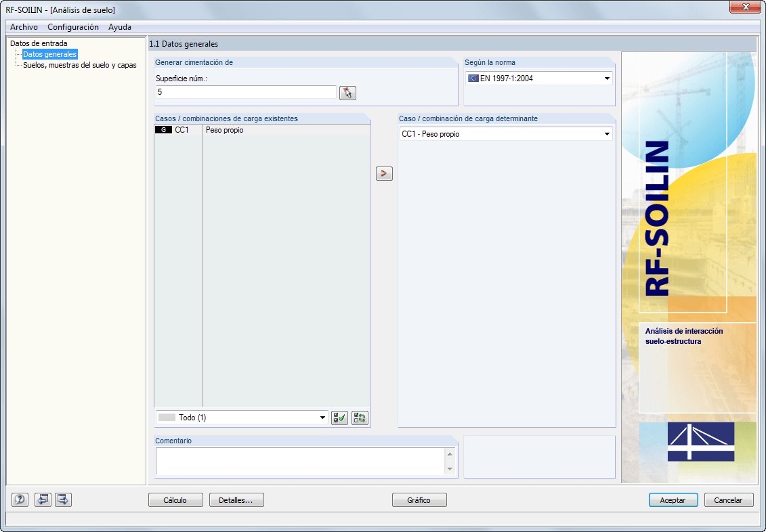Invert the load case selection
Viewport: 766px width, 532px height.
(359, 418)
